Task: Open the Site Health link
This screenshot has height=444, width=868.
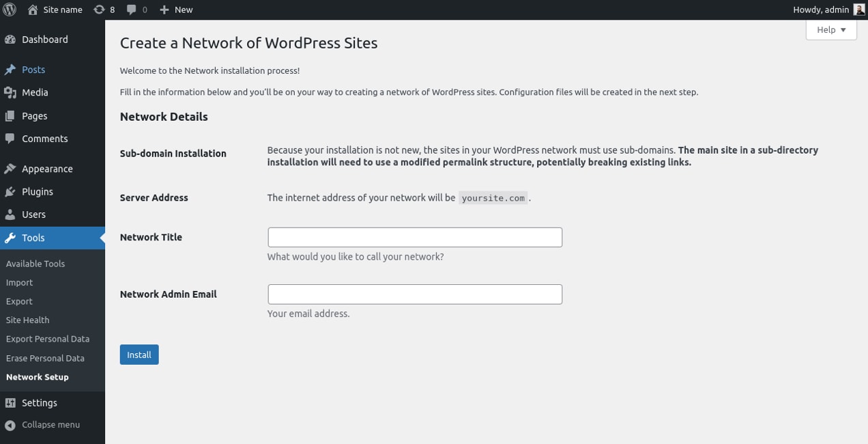Action: [27, 320]
